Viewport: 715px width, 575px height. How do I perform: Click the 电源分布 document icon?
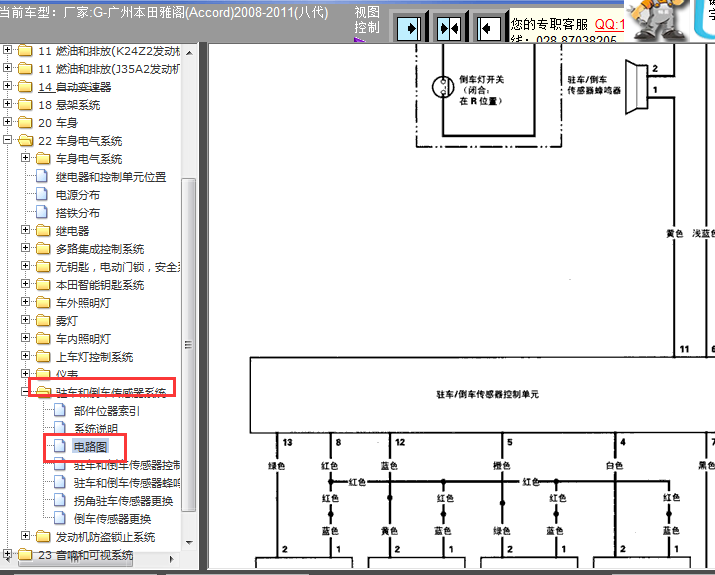[42, 194]
